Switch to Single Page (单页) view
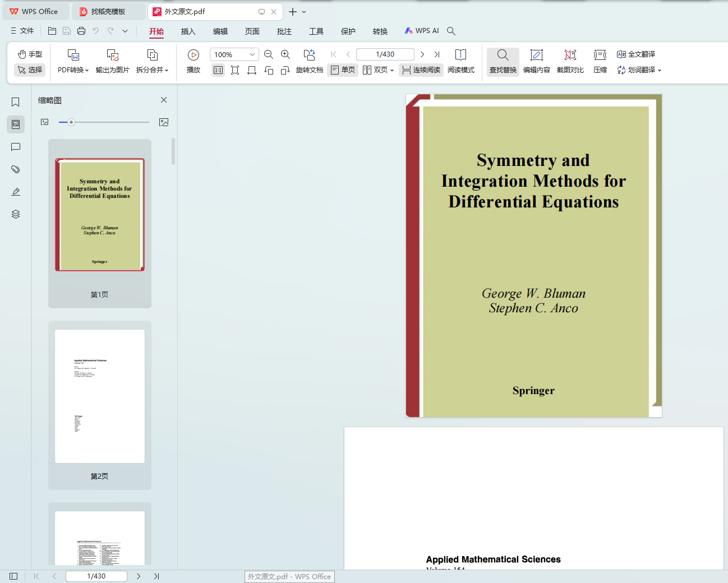Viewport: 728px width, 583px height. point(343,70)
